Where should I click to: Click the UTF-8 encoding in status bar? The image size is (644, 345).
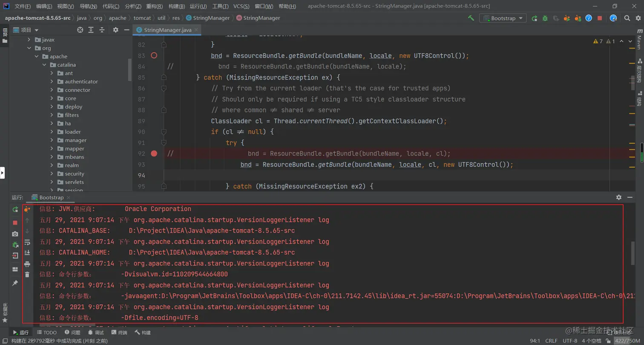[x=570, y=341]
